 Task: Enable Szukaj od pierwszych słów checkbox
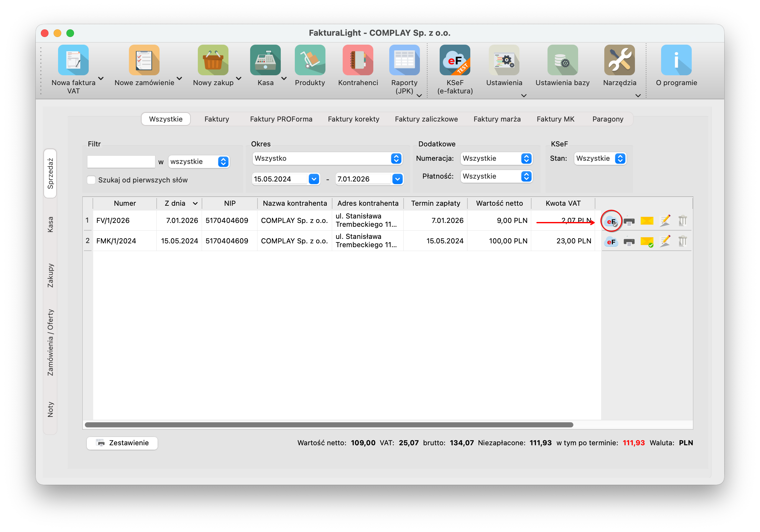pyautogui.click(x=91, y=180)
